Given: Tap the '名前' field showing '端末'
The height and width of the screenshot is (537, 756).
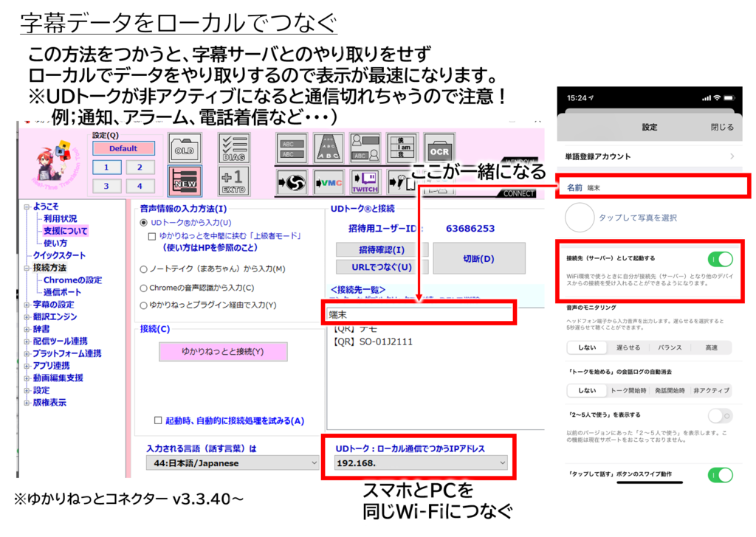Looking at the screenshot, I should pyautogui.click(x=653, y=188).
